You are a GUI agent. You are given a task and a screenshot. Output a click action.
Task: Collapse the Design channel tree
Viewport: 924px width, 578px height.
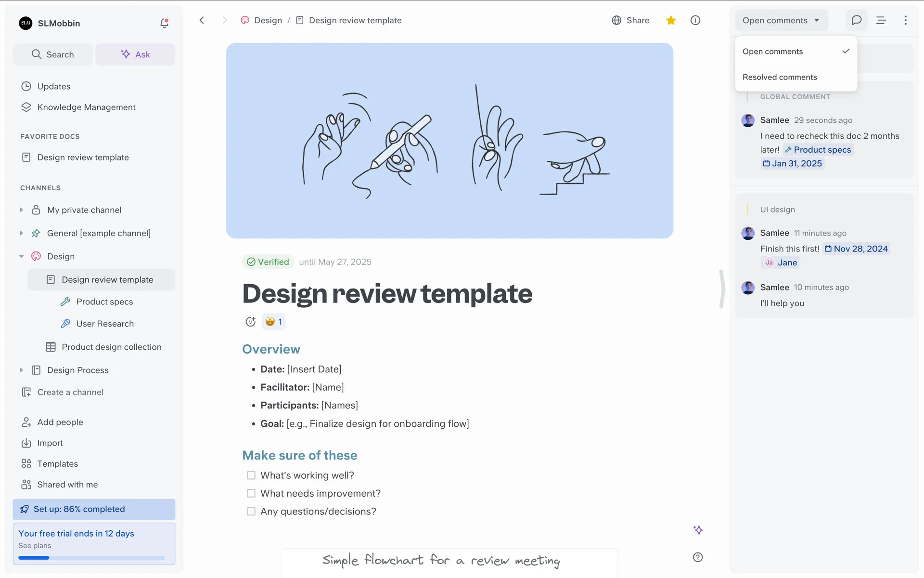[x=21, y=256]
